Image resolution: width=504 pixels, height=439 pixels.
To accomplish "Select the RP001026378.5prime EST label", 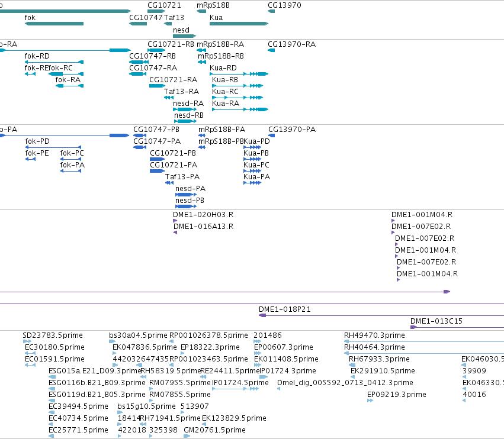I will 208,336.
